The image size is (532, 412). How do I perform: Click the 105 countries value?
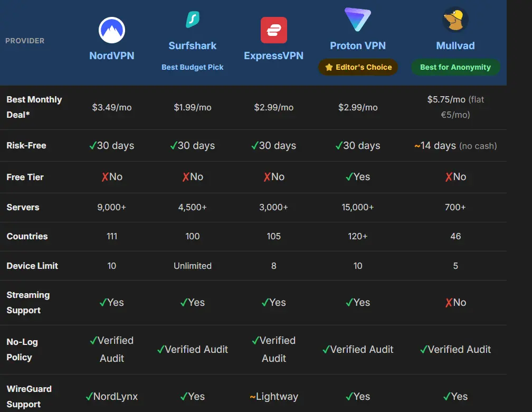274,237
